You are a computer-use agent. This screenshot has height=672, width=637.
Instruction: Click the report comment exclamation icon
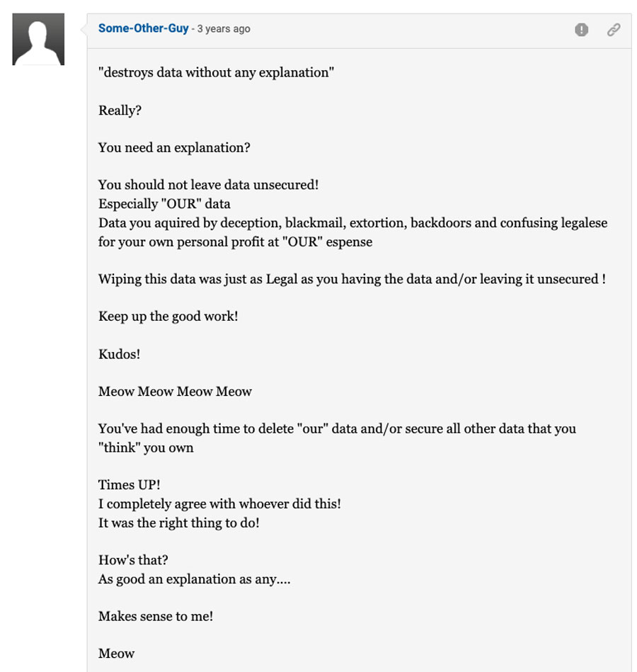tap(581, 30)
